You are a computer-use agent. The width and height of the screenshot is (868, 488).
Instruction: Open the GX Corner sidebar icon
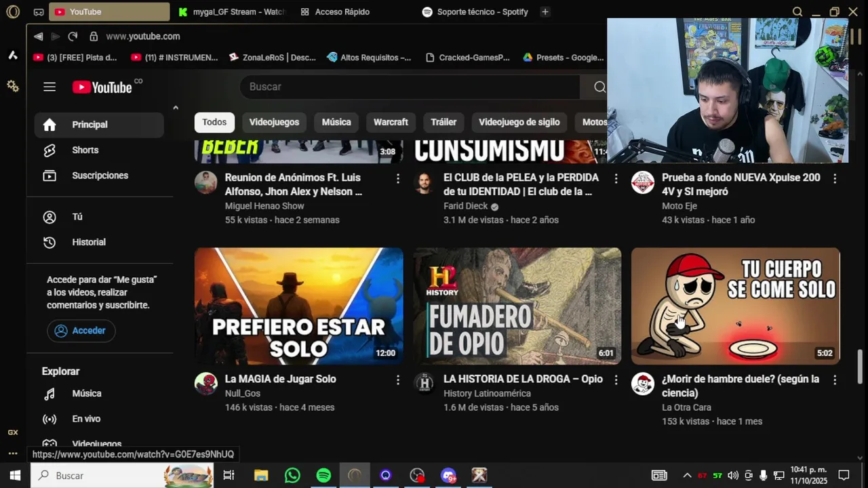point(13,432)
